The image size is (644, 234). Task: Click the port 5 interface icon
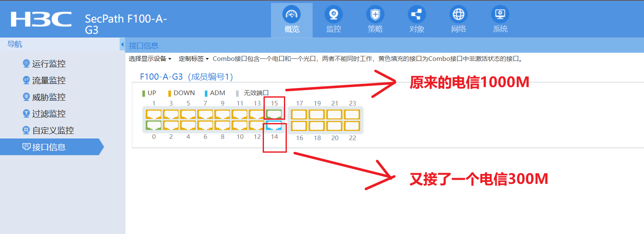coord(188,114)
